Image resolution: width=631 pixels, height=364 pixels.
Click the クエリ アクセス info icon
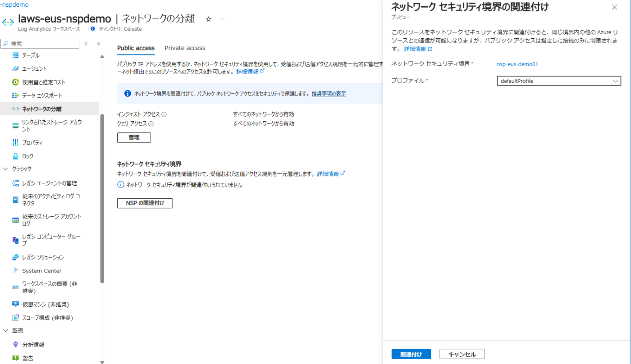151,123
